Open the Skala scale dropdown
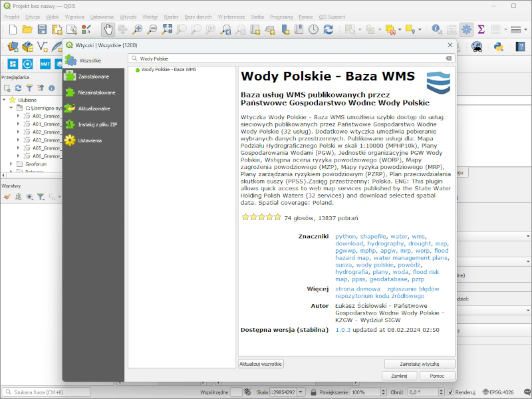Image resolution: width=532 pixels, height=399 pixels. point(301,392)
